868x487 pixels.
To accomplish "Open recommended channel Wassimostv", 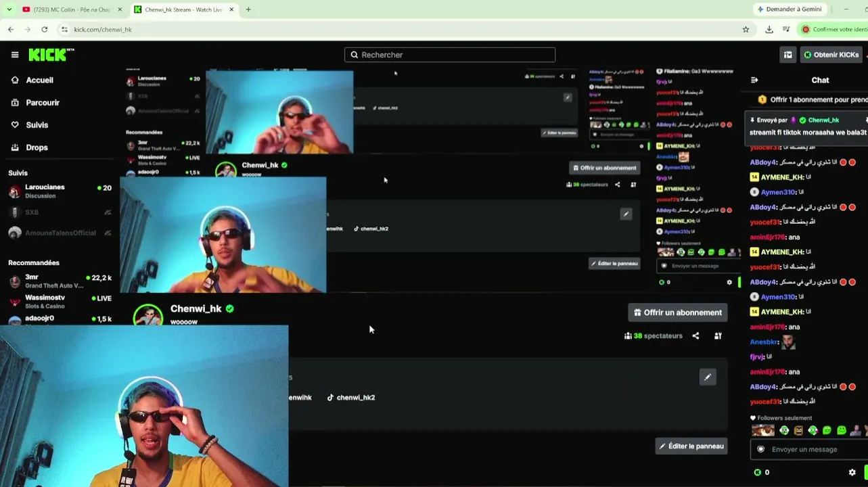I will (x=60, y=302).
